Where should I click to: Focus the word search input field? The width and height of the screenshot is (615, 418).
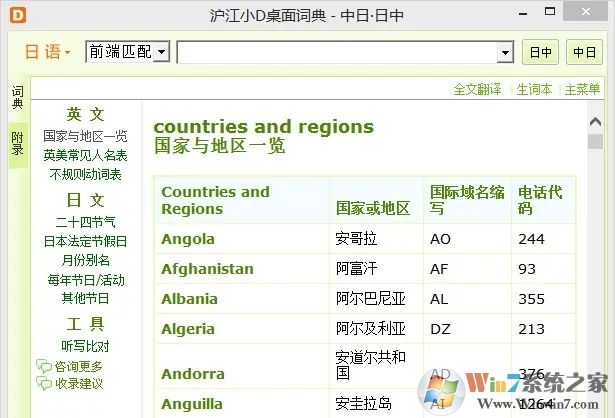point(337,52)
